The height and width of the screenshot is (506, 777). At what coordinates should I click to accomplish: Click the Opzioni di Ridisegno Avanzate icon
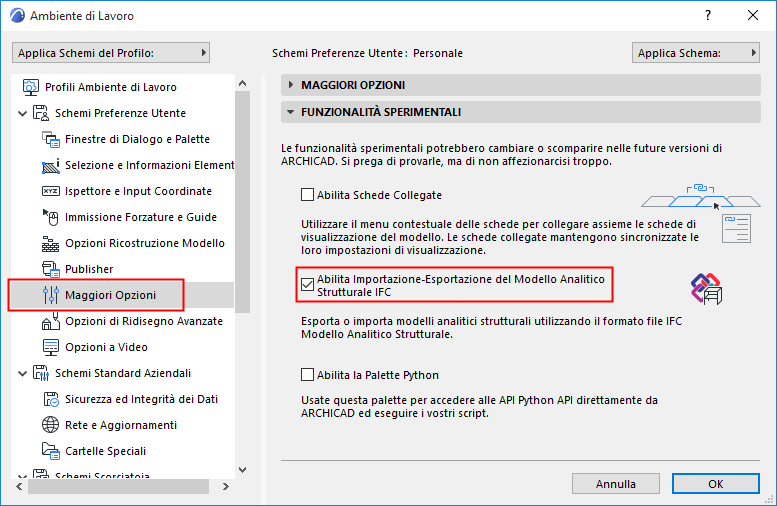point(51,321)
